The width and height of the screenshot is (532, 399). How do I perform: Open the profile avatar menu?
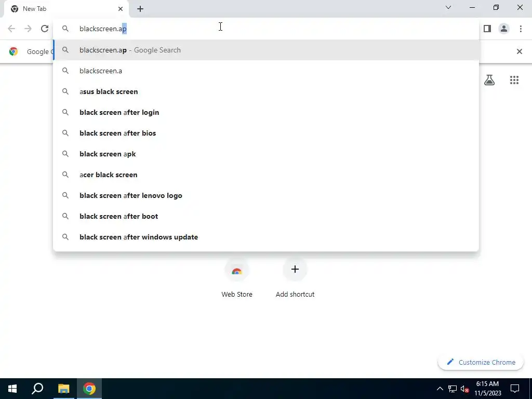click(504, 29)
